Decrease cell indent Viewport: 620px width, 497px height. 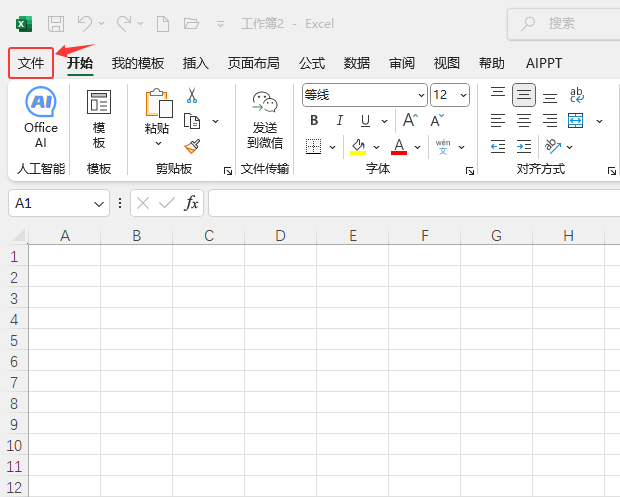pyautogui.click(x=498, y=147)
